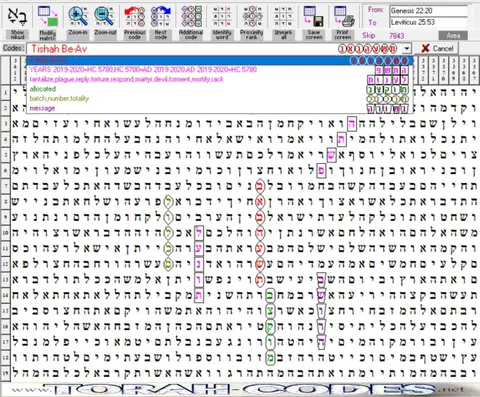Open the Proximity rank tool
Image resolution: width=480 pixels, height=397 pixels.
coord(252,22)
